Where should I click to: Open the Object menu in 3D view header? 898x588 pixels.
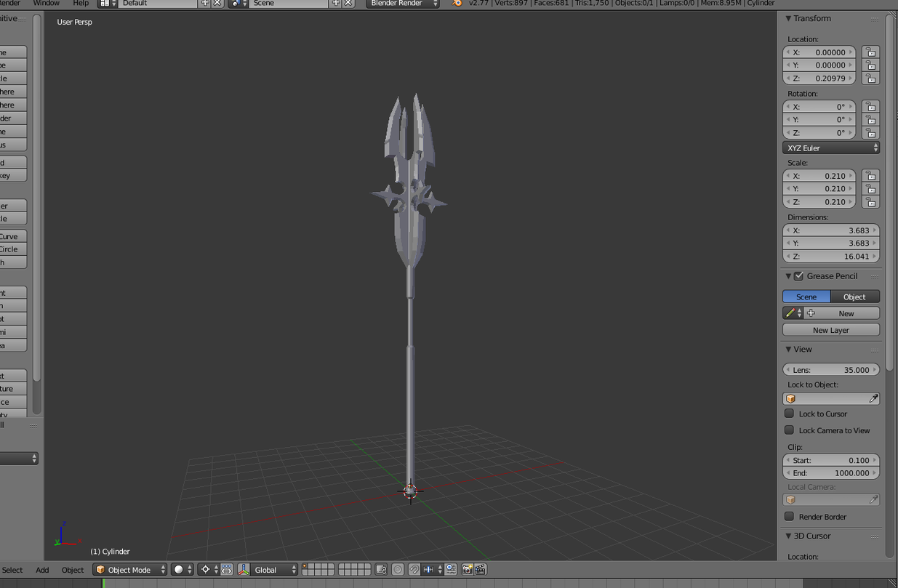coord(73,570)
